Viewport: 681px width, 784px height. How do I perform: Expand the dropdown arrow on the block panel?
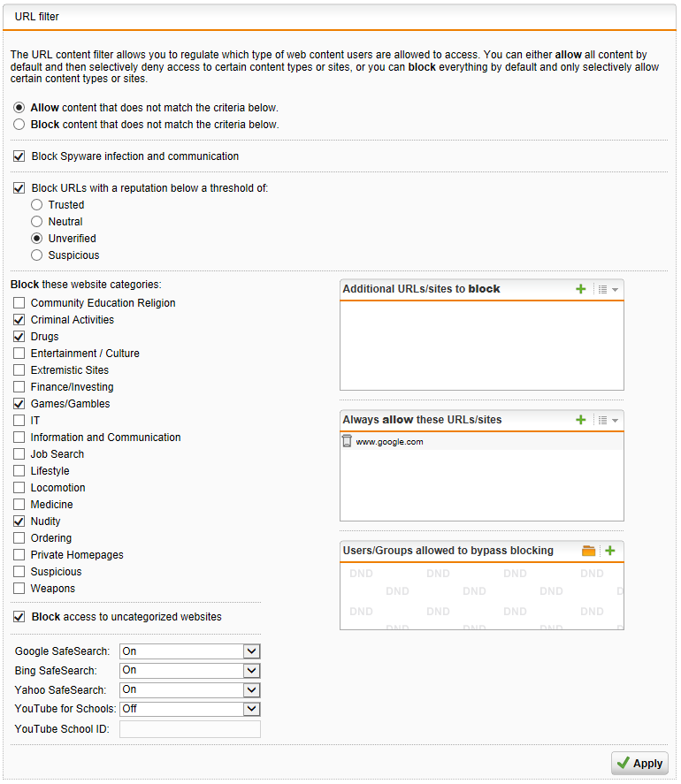tap(615, 289)
